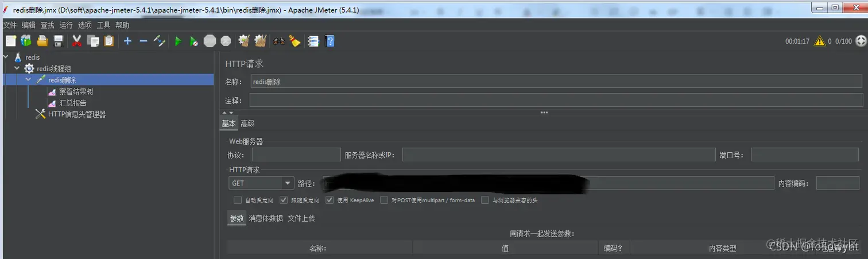Screen dimensions: 868x259
Task: Click Start no pauses icon
Action: [194, 41]
